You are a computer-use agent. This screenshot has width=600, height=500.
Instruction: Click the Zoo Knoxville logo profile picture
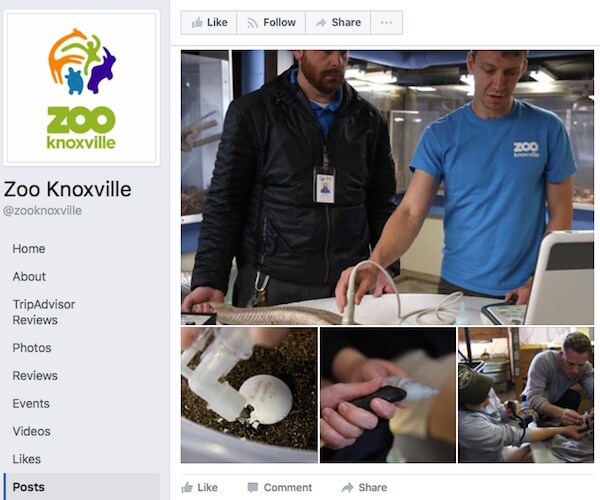(82, 88)
